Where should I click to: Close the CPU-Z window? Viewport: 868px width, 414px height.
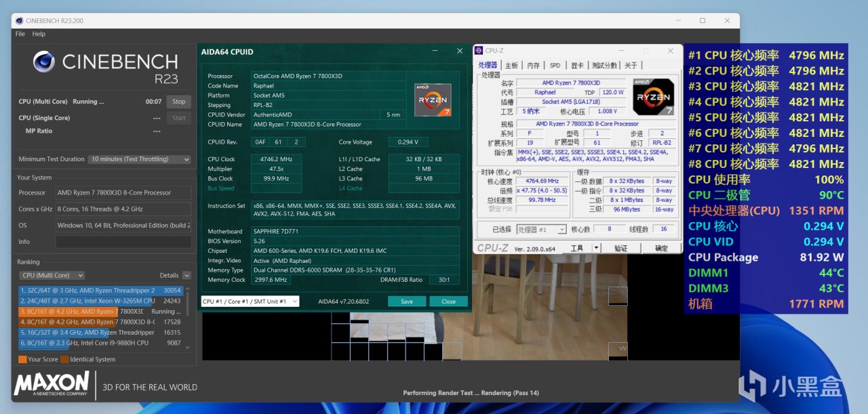[x=671, y=51]
